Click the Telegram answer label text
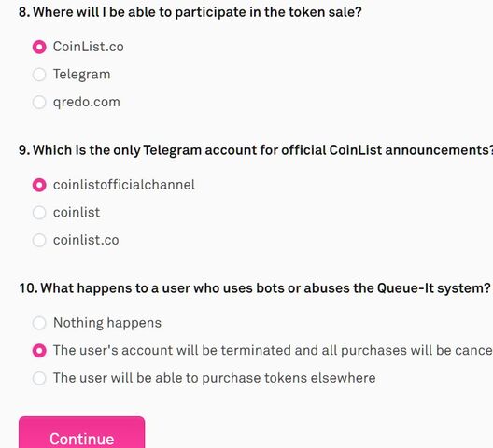The width and height of the screenshot is (493, 448). [x=82, y=75]
